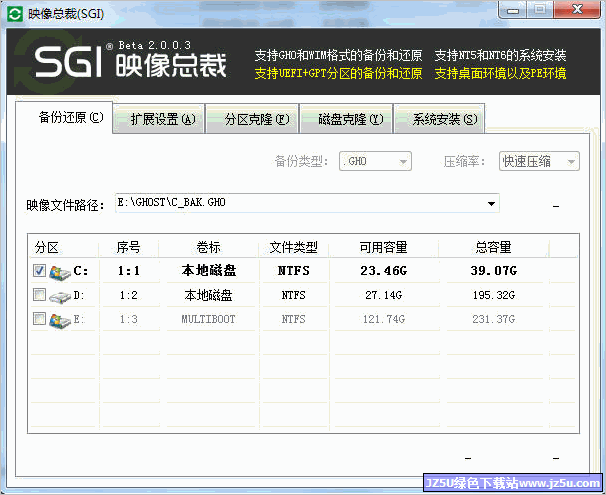
Task: Sort by the 序号 column header
Action: coord(128,247)
